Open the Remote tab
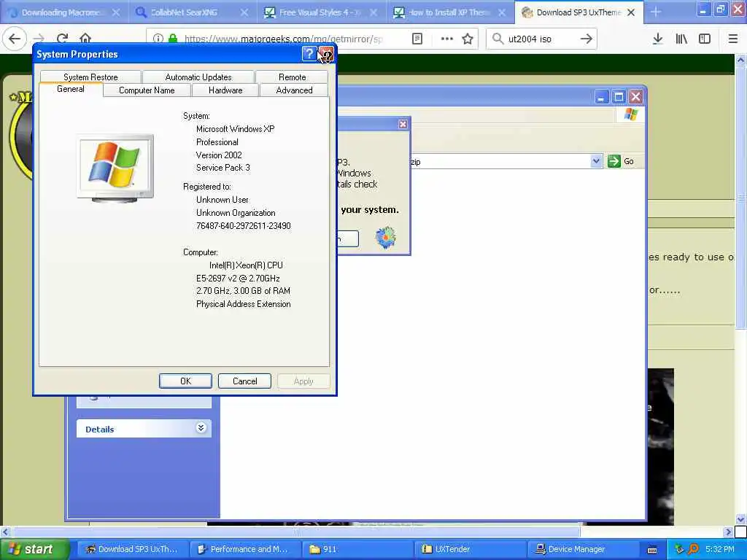 click(x=292, y=77)
